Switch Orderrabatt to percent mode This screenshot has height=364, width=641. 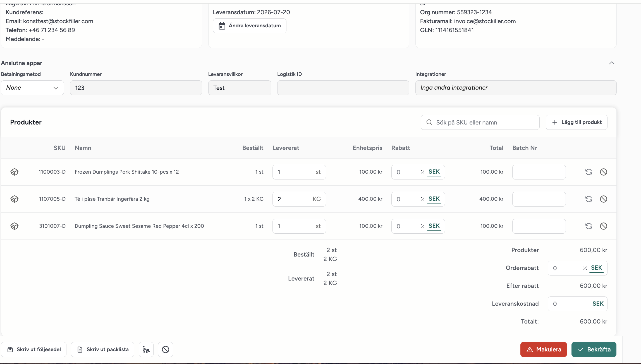tap(585, 268)
